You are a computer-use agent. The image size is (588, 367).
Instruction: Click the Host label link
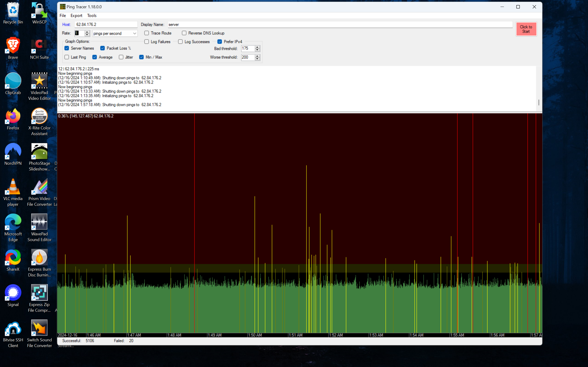pyautogui.click(x=66, y=25)
